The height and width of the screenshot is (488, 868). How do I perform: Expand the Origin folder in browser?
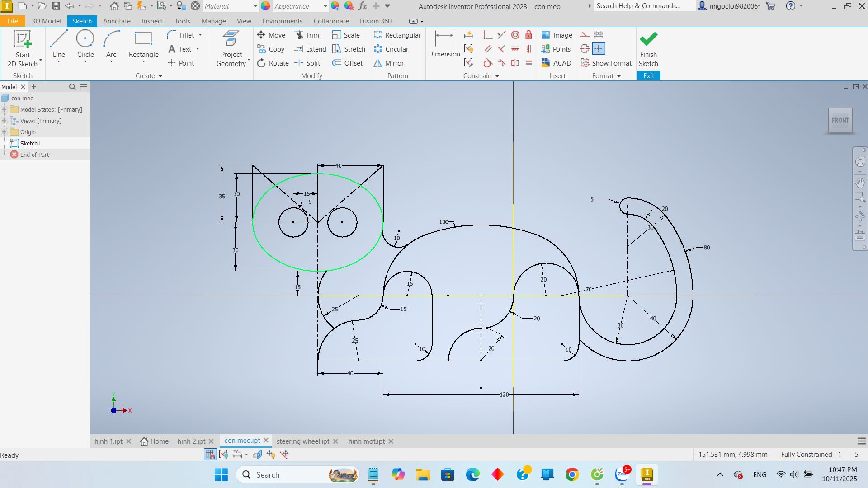pos(5,132)
